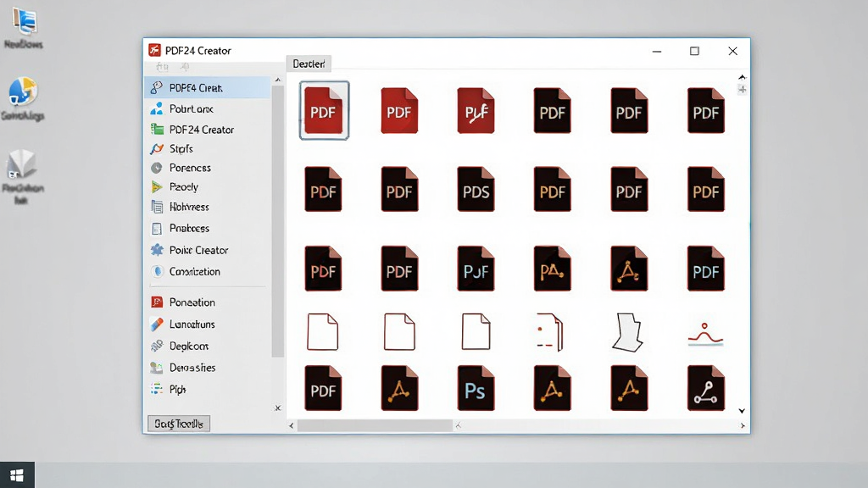Switch to the Deazlerl tab

click(x=309, y=64)
